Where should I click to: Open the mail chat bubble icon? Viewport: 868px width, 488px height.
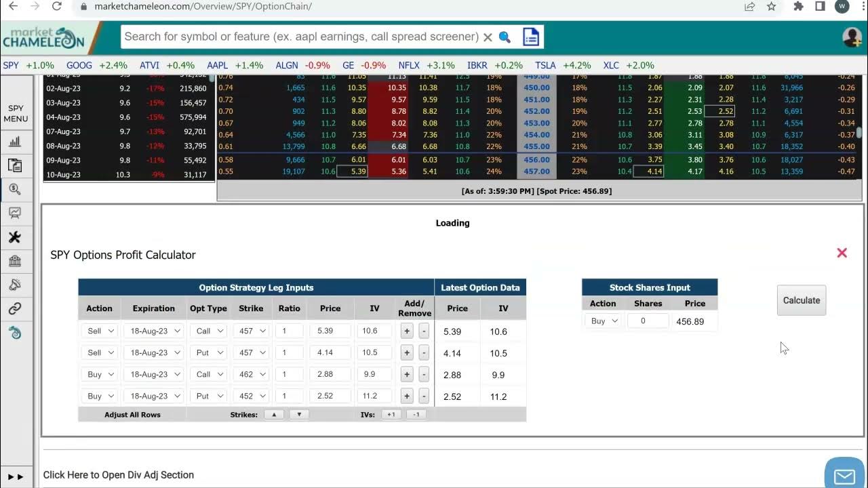(x=844, y=476)
